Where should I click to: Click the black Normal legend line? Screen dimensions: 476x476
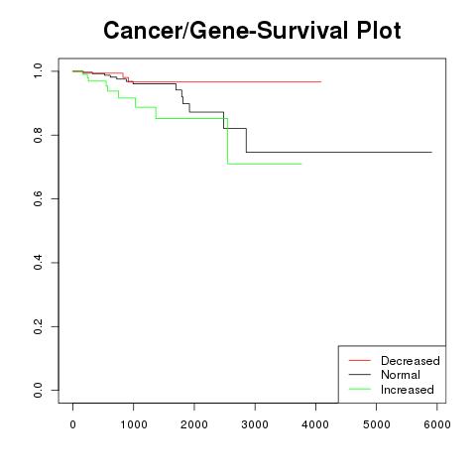tap(360, 375)
